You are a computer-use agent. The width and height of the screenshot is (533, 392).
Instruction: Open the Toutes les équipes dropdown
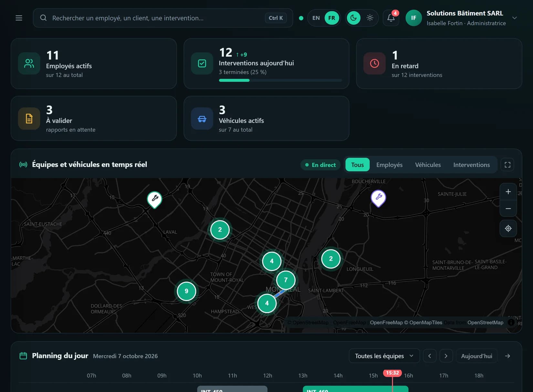(x=384, y=356)
